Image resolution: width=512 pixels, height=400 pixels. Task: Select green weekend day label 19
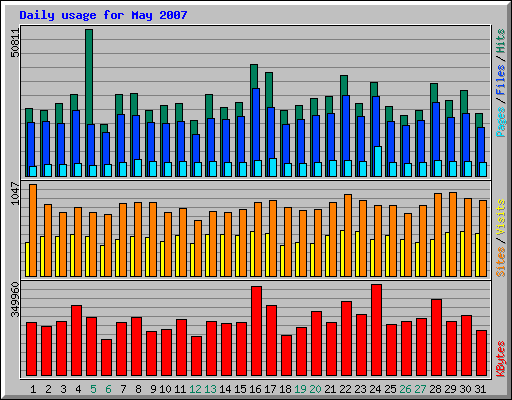point(300,389)
